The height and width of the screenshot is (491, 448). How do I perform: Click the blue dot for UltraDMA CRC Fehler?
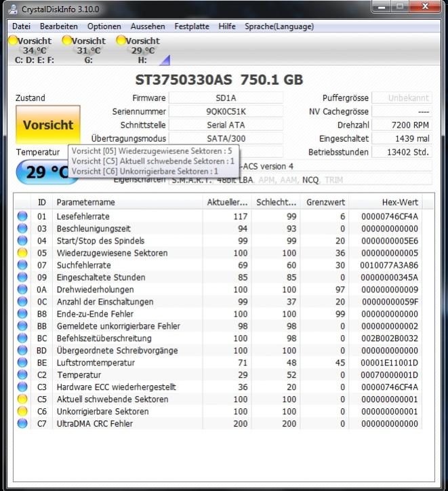pyautogui.click(x=22, y=424)
